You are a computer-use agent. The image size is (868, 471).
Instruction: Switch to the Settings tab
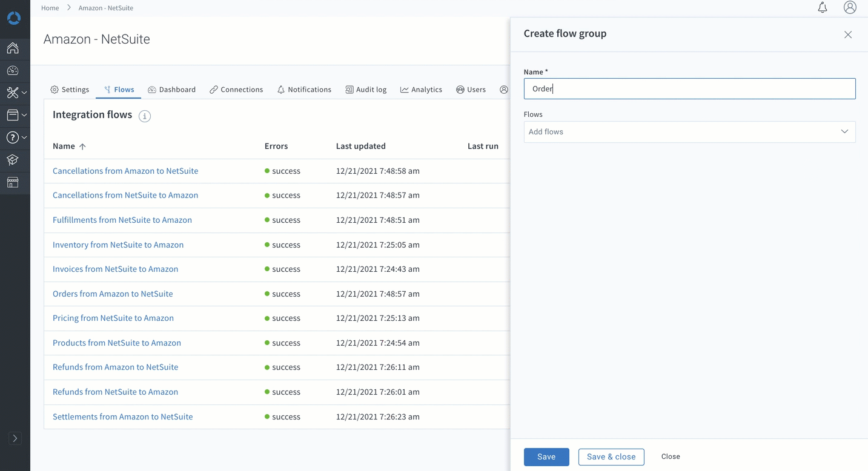tap(70, 90)
